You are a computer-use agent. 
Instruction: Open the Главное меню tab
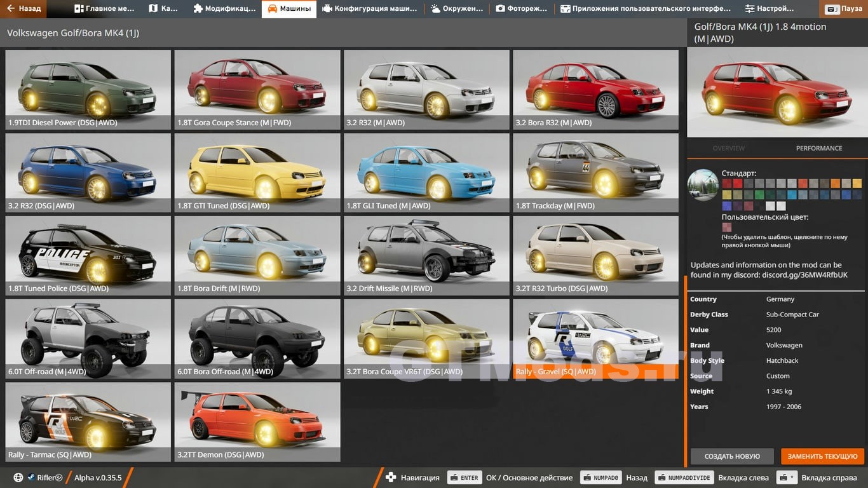coord(104,9)
